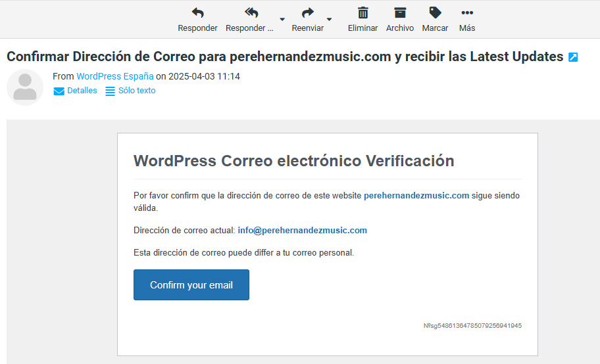This screenshot has height=364, width=600.
Task: Click the sender avatar placeholder
Action: 25,87
